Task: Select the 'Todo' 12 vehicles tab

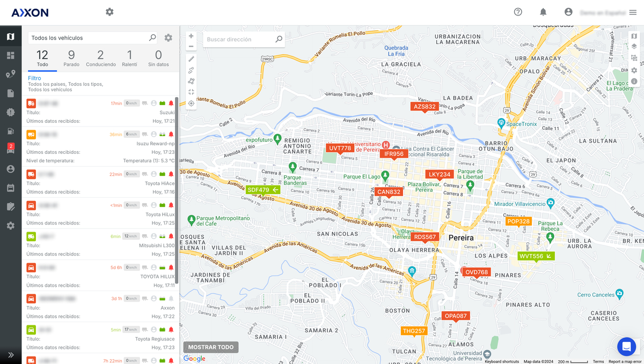Action: [x=42, y=58]
